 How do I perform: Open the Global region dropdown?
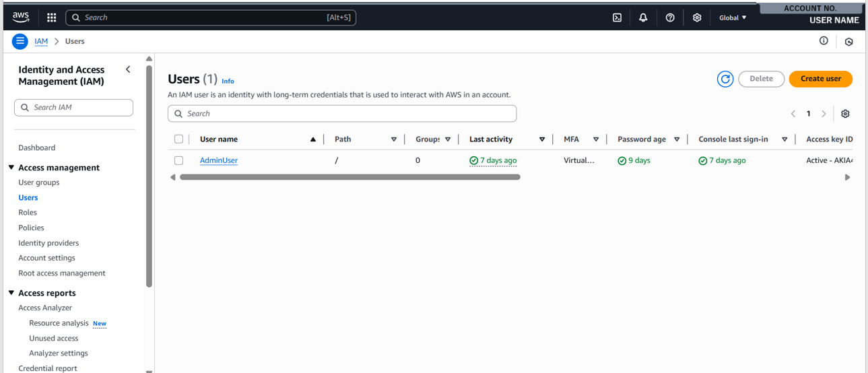[x=733, y=18]
